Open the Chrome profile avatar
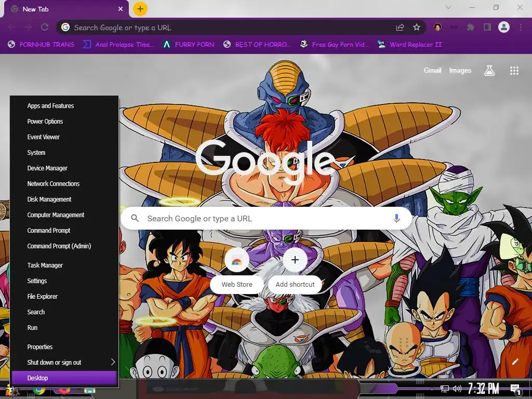532x399 pixels. (x=504, y=27)
